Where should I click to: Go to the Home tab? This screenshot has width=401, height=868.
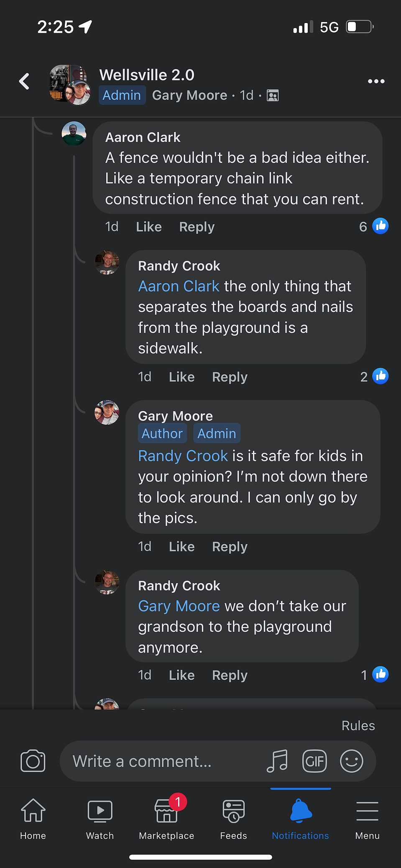33,819
